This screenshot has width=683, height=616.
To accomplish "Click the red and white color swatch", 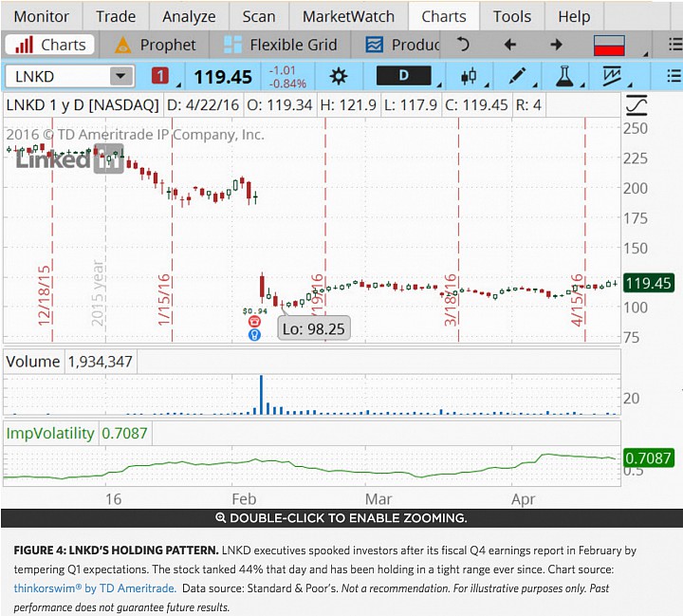I will click(x=609, y=45).
